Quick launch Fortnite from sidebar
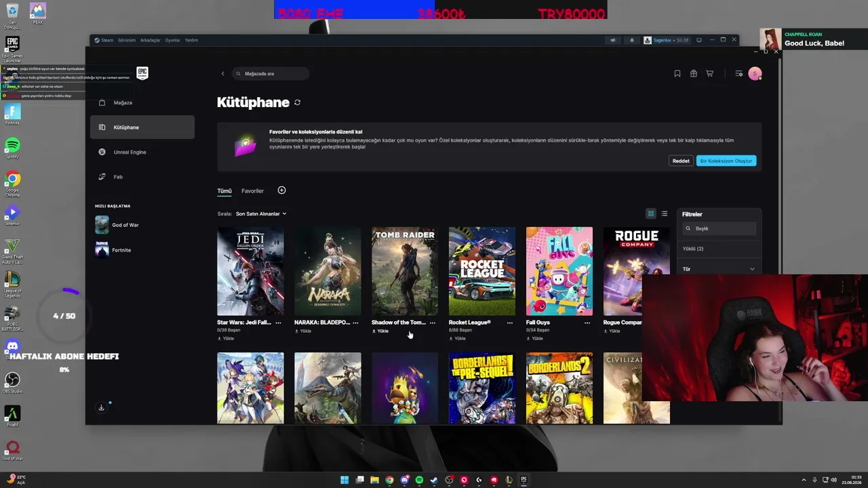The width and height of the screenshot is (868, 488). pyautogui.click(x=142, y=250)
